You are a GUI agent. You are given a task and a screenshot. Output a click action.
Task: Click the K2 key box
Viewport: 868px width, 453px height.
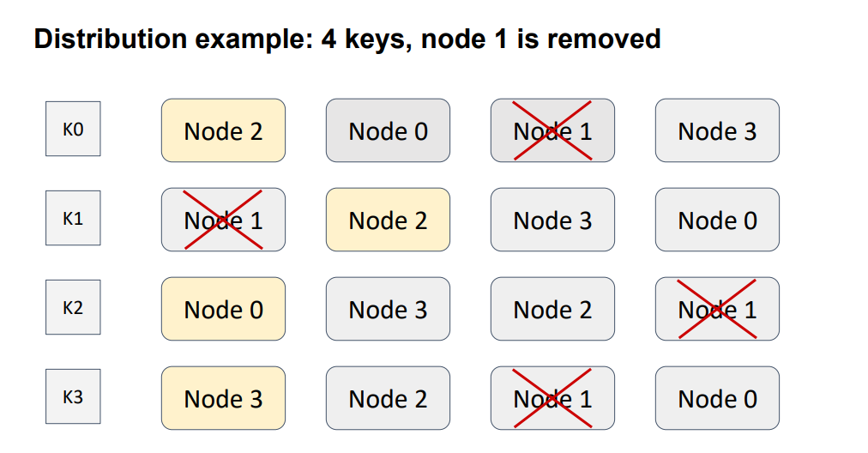pos(73,308)
